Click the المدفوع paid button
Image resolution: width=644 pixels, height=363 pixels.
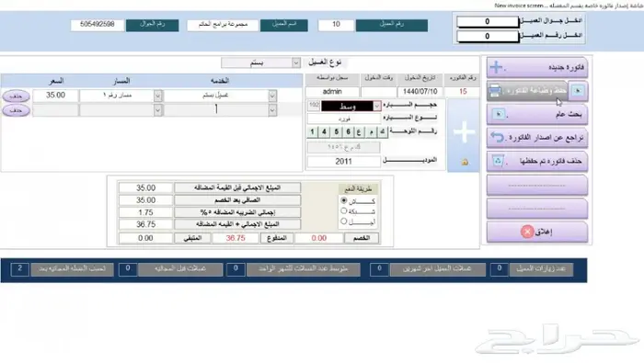pyautogui.click(x=277, y=238)
